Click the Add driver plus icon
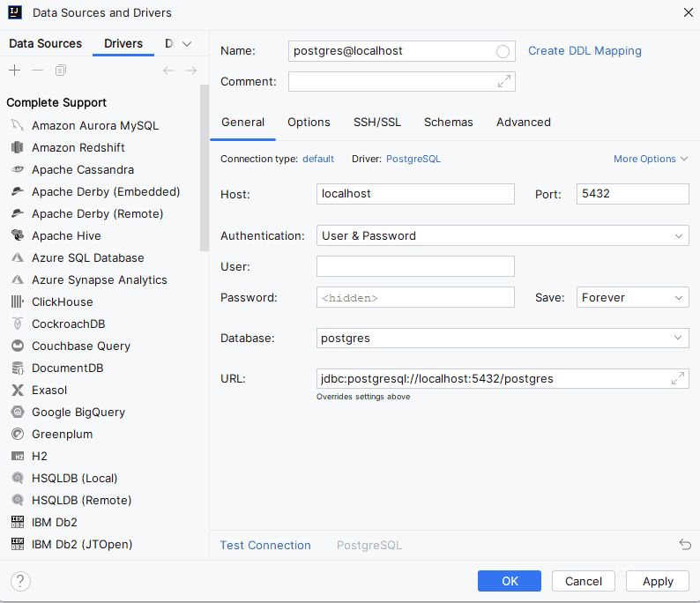The height and width of the screenshot is (603, 700). (x=15, y=71)
